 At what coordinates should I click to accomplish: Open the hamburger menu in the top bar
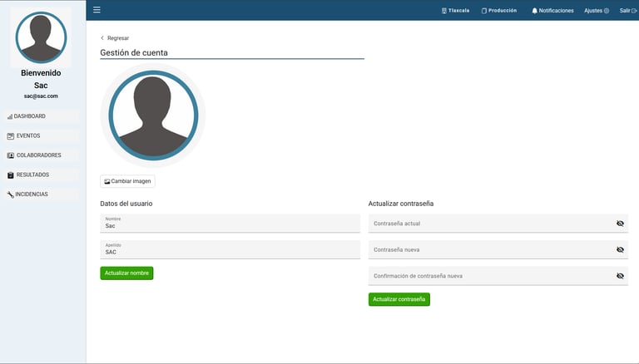coord(97,10)
